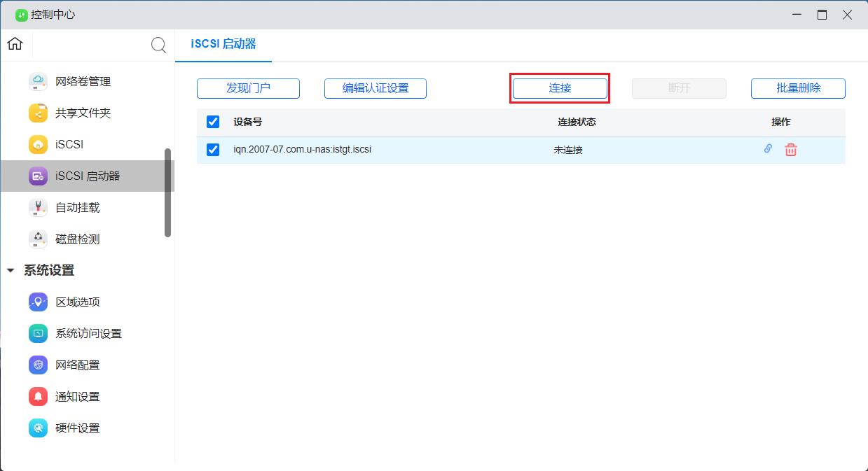
Task: Click the 编辑认证设置 button
Action: [x=375, y=88]
